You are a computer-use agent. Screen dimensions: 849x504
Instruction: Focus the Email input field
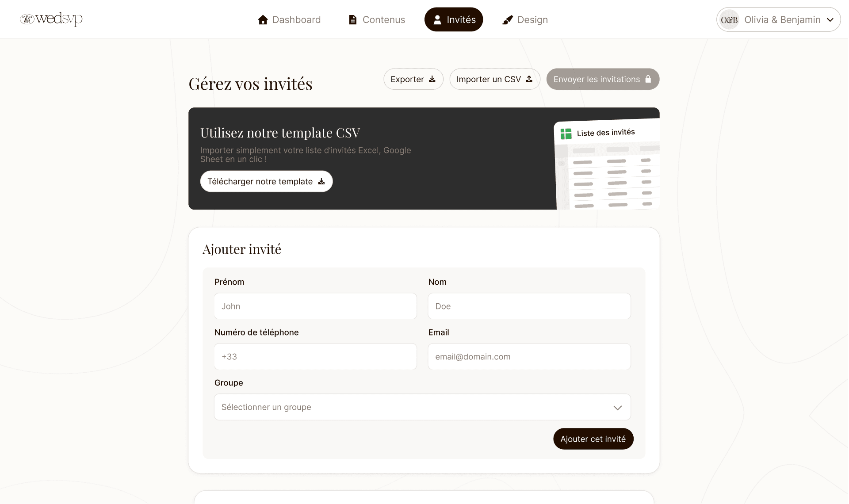529,356
